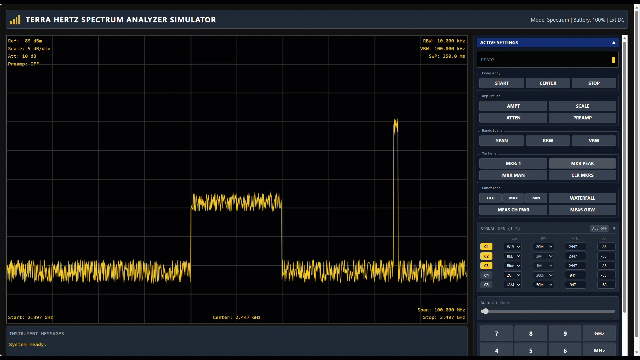The width and height of the screenshot is (640, 360).
Task: Enable the fifth (gray) signal toggle
Action: point(486,284)
